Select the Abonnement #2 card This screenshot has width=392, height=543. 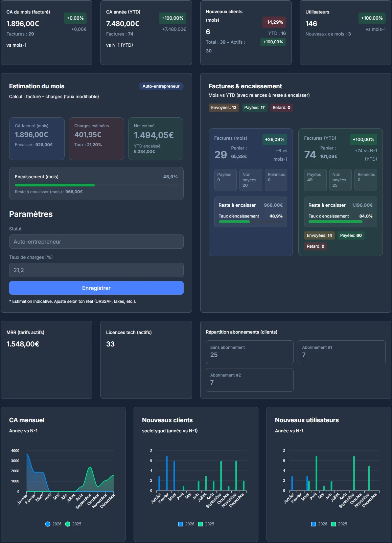pos(249,380)
